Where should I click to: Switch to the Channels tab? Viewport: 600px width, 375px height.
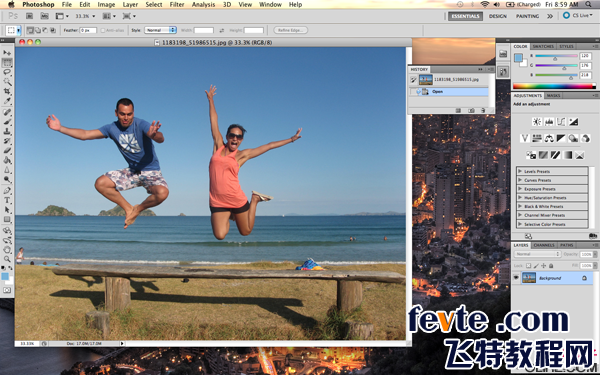[x=544, y=245]
